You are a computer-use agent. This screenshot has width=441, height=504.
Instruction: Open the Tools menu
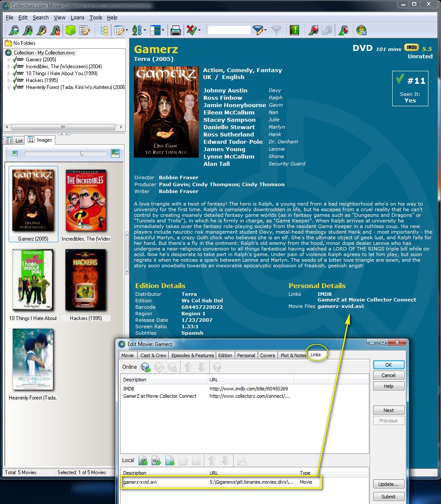[96, 18]
